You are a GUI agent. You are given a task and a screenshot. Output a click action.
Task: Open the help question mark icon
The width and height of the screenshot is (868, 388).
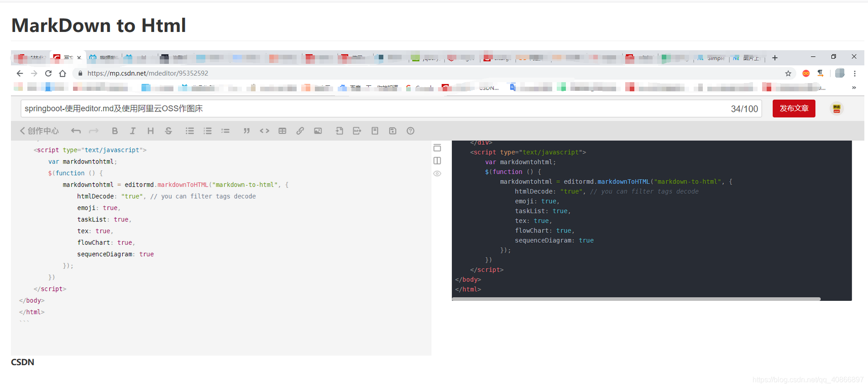410,131
